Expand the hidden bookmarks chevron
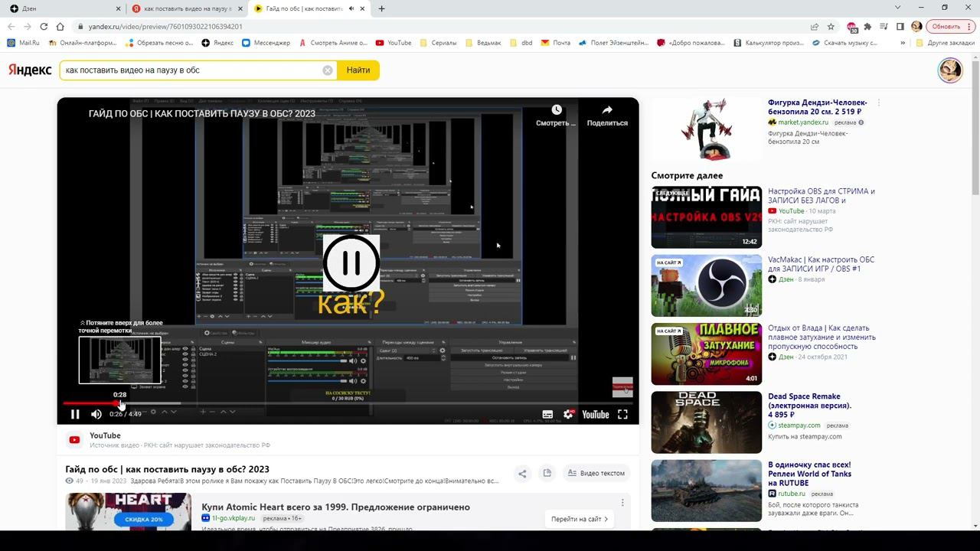Viewport: 980px width, 551px height. (x=902, y=43)
